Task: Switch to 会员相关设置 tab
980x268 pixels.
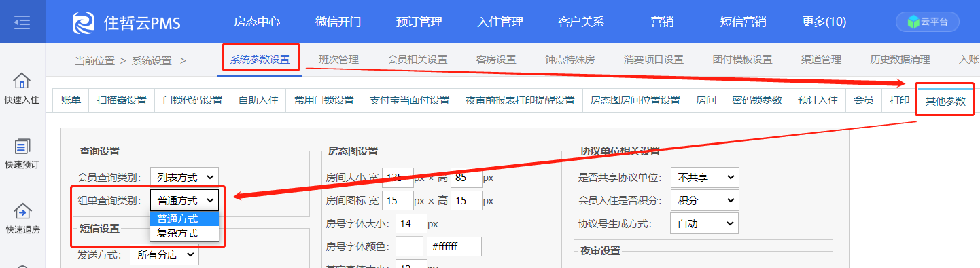Action: click(x=417, y=60)
